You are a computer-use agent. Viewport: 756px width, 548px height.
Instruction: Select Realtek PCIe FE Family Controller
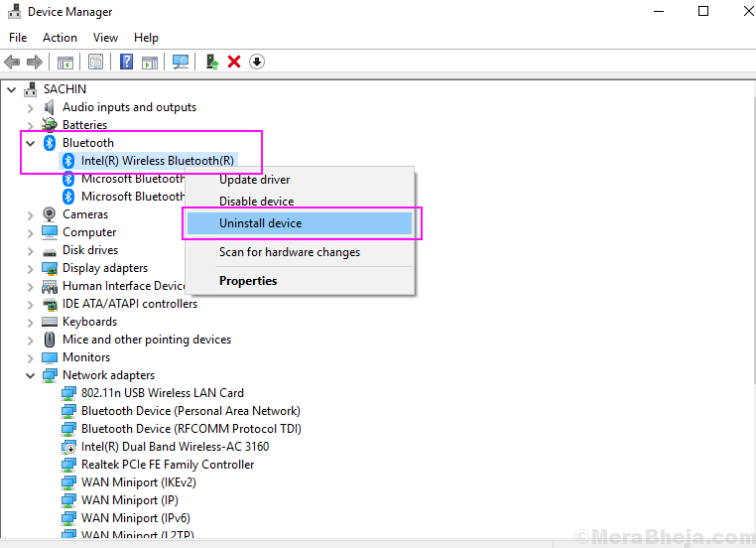coord(168,465)
